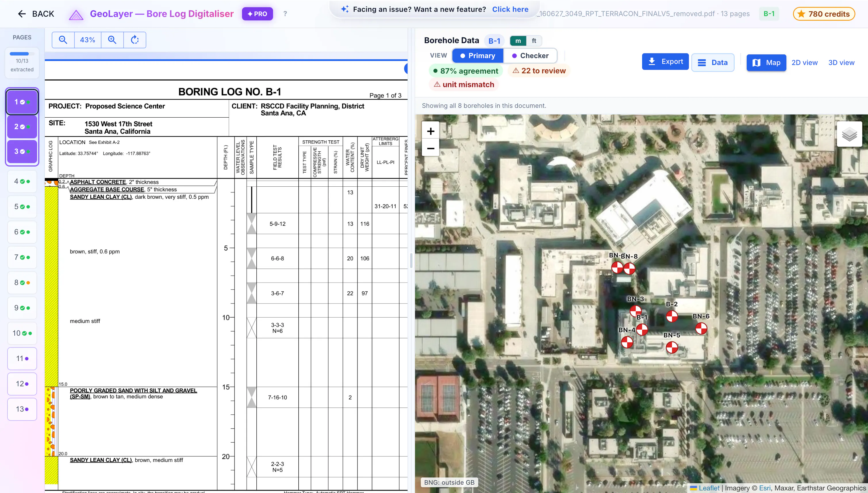
Task: Select the BN-3 borehole marker
Action: tap(635, 311)
